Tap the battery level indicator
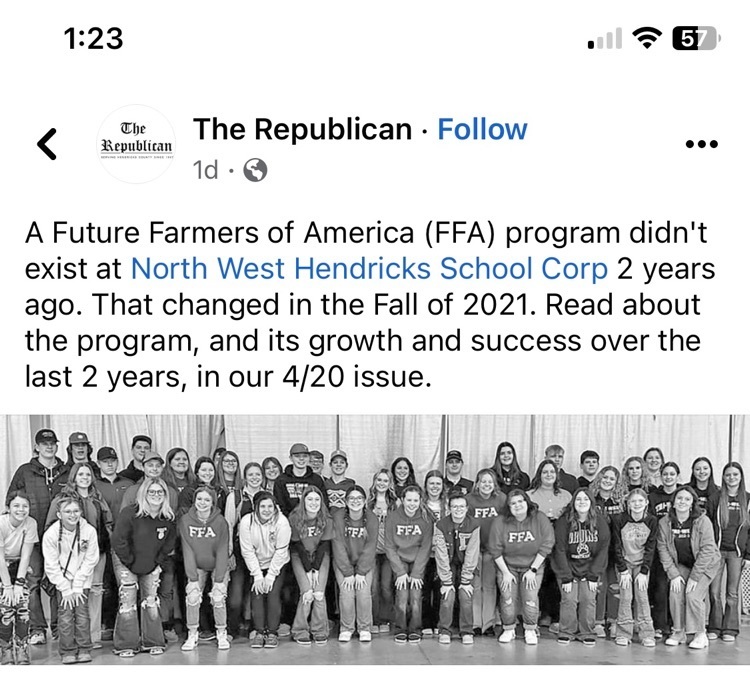Image resolution: width=750 pixels, height=676 pixels. pos(696,39)
